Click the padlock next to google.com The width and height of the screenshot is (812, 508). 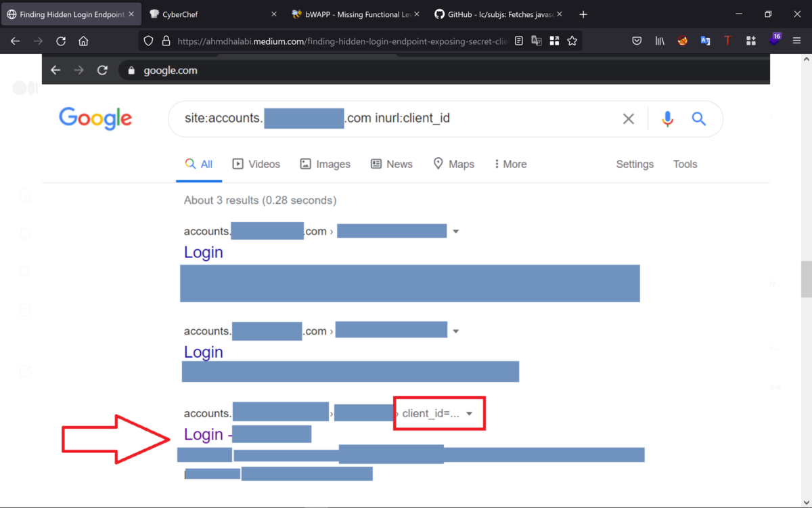(x=131, y=70)
